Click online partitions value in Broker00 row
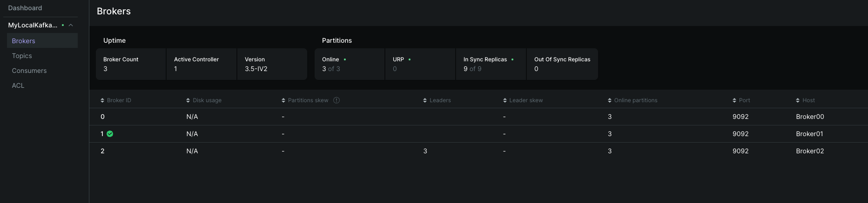 [610, 117]
